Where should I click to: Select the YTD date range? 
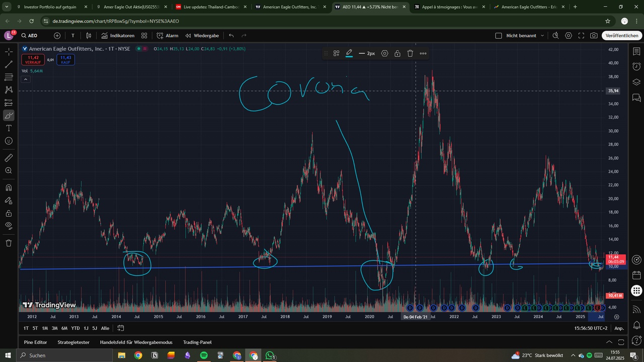click(x=75, y=328)
